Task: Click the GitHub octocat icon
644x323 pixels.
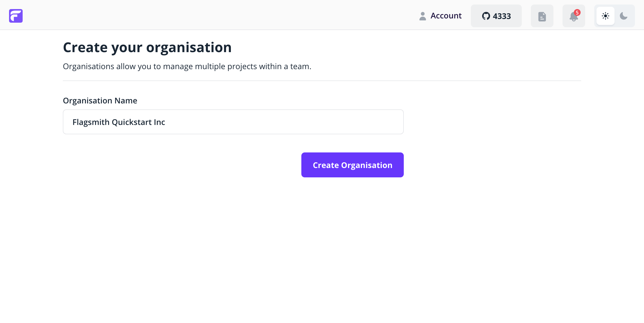Action: tap(486, 16)
